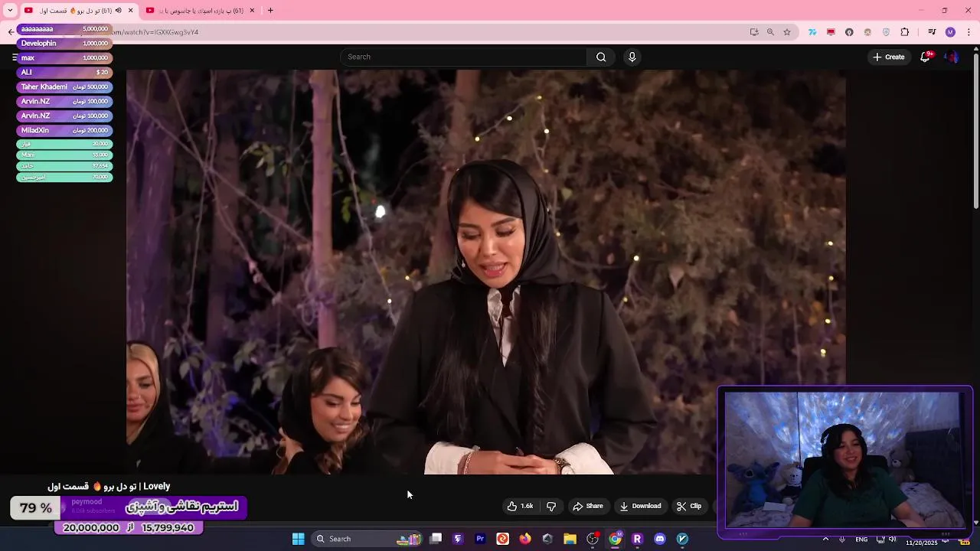This screenshot has height=551, width=980.
Task: Click the 79 % goal indicator
Action: (35, 508)
